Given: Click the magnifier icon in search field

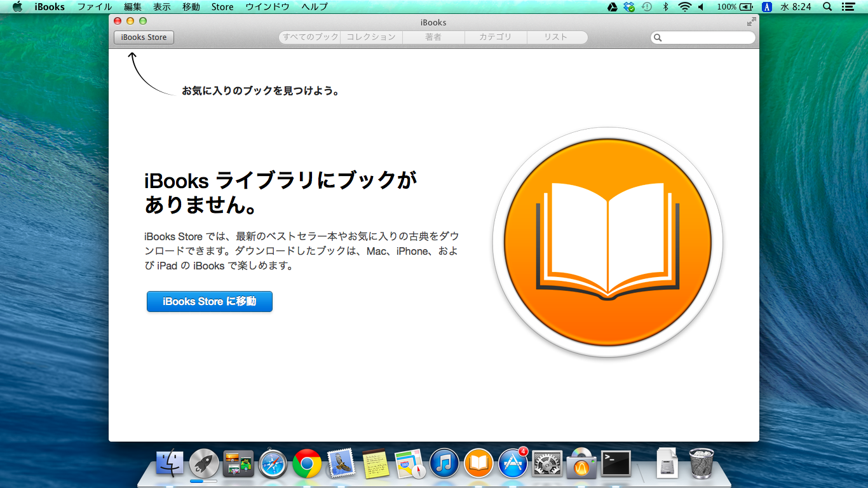Looking at the screenshot, I should [658, 37].
